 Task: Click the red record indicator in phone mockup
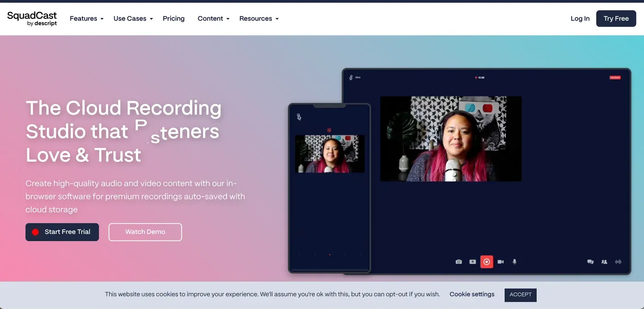coord(329,130)
